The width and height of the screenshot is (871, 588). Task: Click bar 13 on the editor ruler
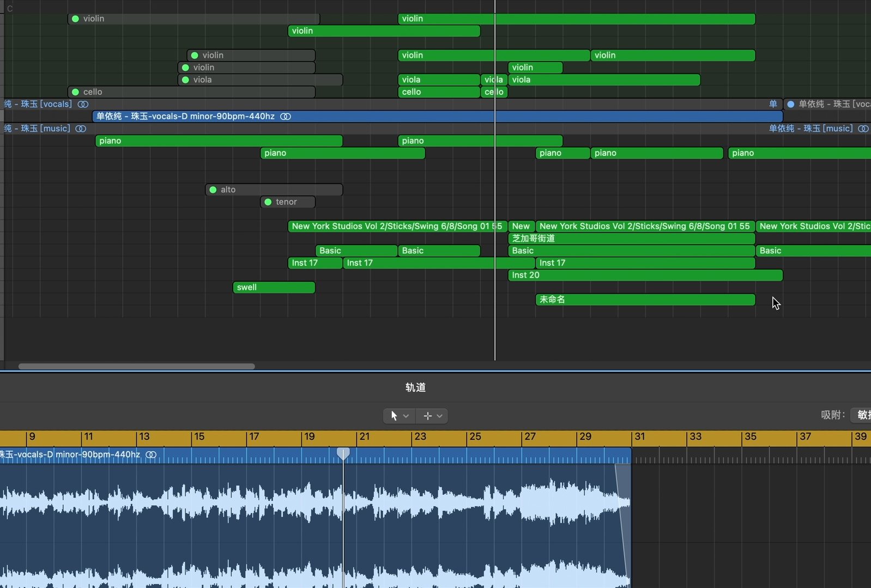coord(144,437)
